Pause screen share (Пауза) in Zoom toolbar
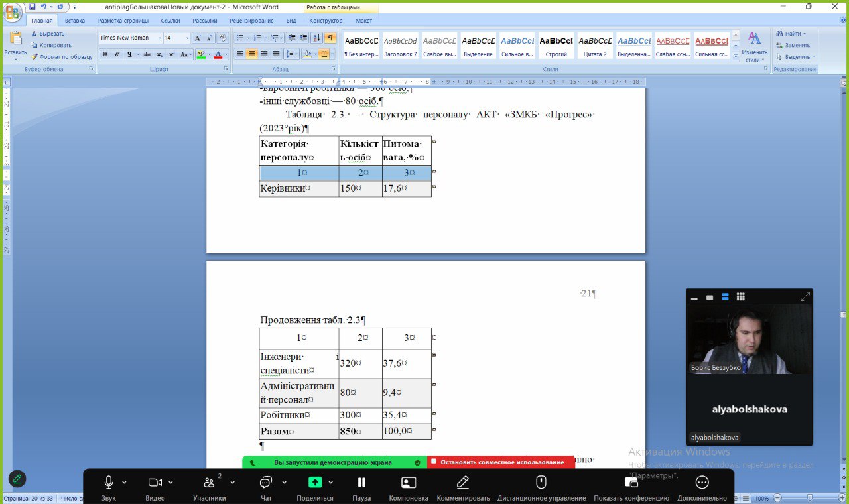The image size is (849, 504). (361, 487)
